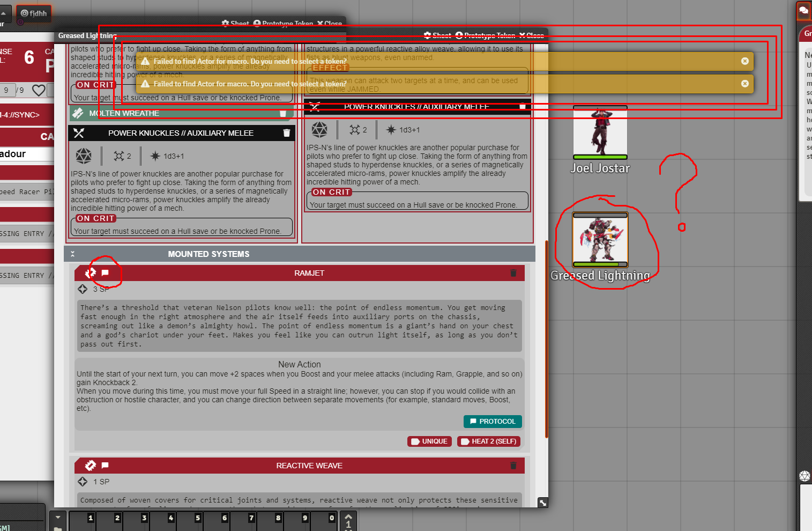Click the d20 dice icon by chat input

tap(804, 476)
